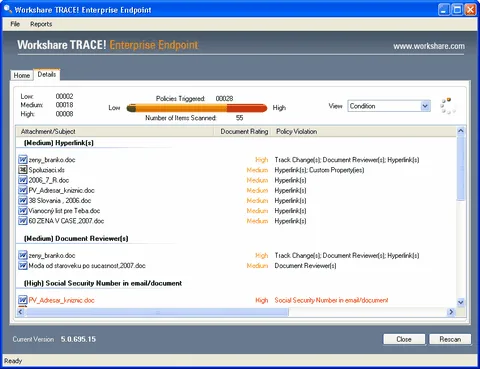Screen dimensions: 480x369
Task: Click the Word icon for 38 Slovania, 2006.doc
Action: [x=23, y=200]
